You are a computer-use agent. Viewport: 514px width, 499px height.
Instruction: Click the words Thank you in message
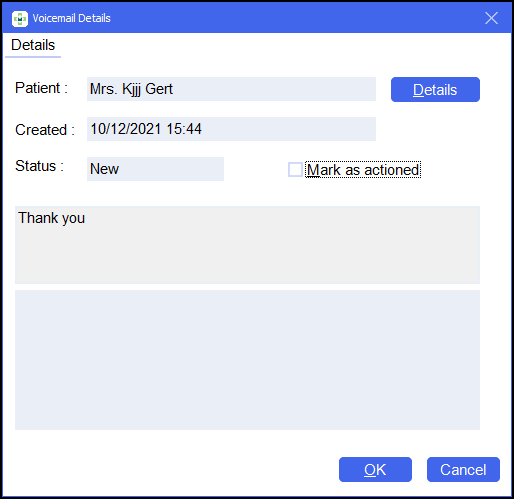(x=51, y=218)
